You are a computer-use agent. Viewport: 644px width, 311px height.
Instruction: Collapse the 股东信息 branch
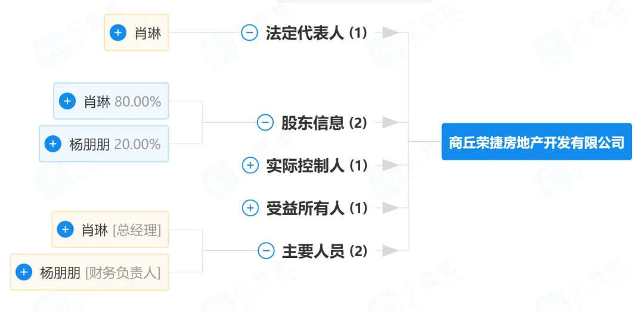pyautogui.click(x=265, y=123)
